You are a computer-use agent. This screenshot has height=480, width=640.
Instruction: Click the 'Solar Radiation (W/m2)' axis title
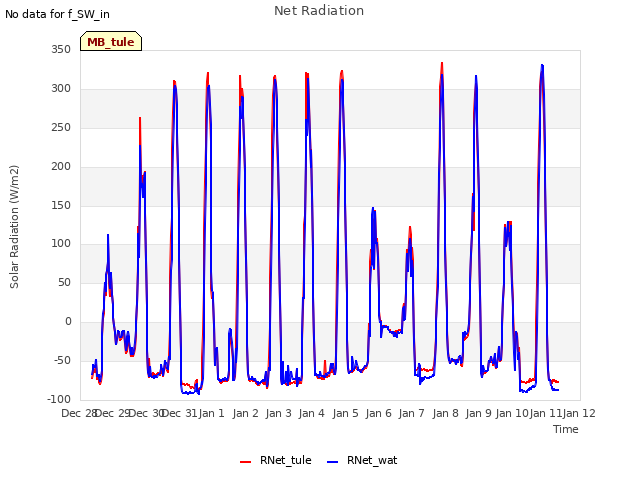pos(14,227)
